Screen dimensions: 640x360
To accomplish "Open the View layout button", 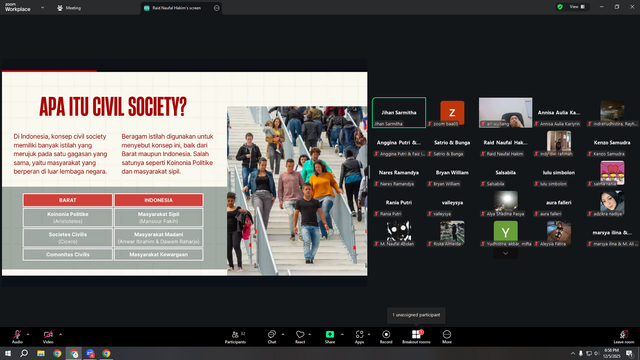I will 578,7.
